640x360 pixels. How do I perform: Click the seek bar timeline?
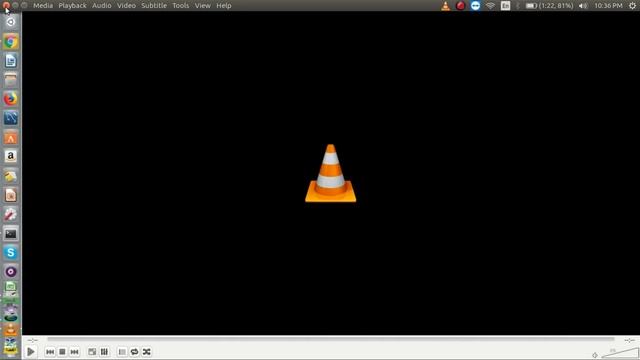coord(331,339)
